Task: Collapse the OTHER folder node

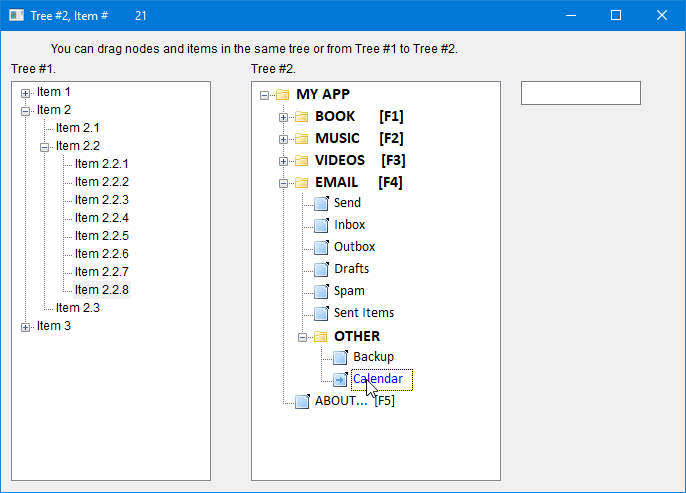Action: coord(302,337)
